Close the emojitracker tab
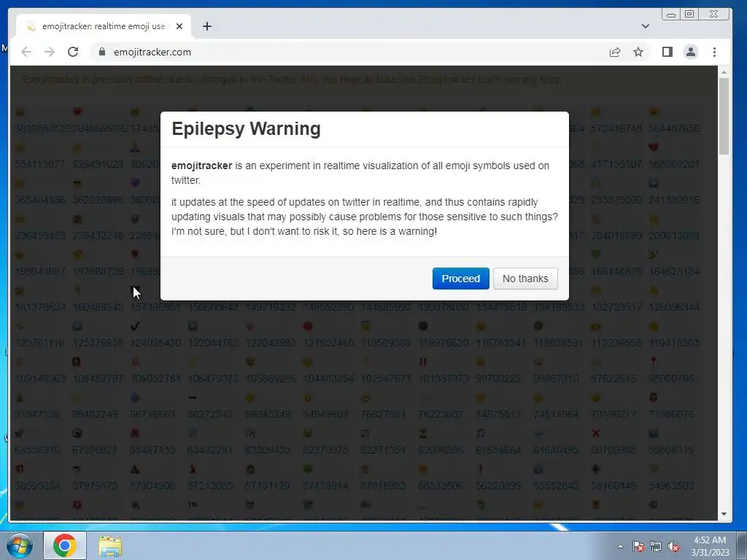Viewport: 747px width, 560px height. click(x=179, y=27)
